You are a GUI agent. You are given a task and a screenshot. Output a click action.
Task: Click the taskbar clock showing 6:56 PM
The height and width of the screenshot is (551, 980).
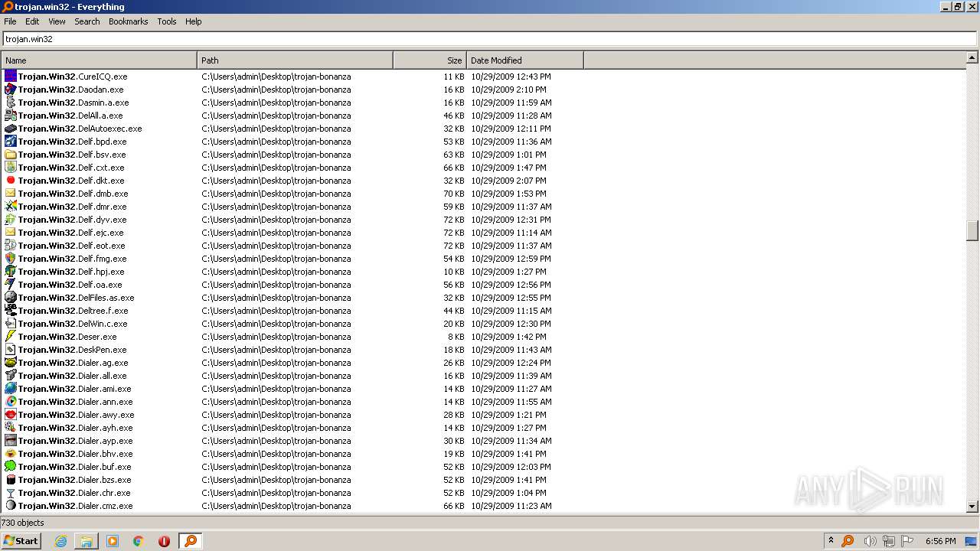(940, 541)
